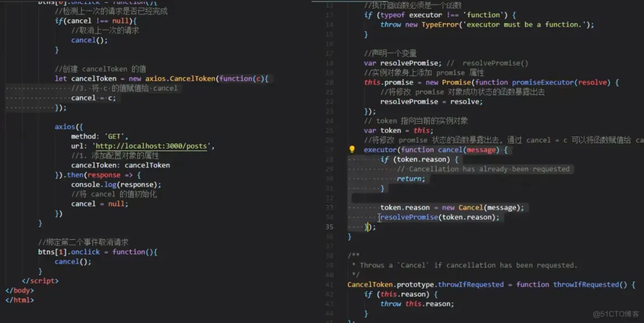Click the comment '//3. 将 c 的值赋值给 cancel'
This screenshot has width=644, height=323.
pyautogui.click(x=125, y=88)
